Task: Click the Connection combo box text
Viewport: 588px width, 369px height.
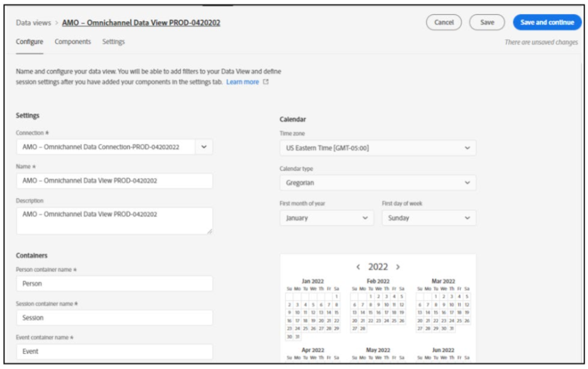Action: [101, 147]
